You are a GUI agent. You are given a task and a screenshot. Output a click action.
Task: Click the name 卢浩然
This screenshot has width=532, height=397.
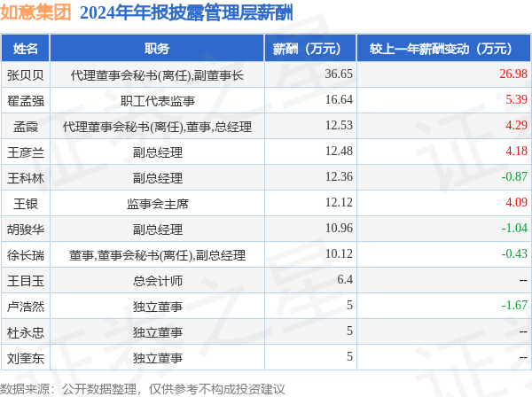click(26, 307)
